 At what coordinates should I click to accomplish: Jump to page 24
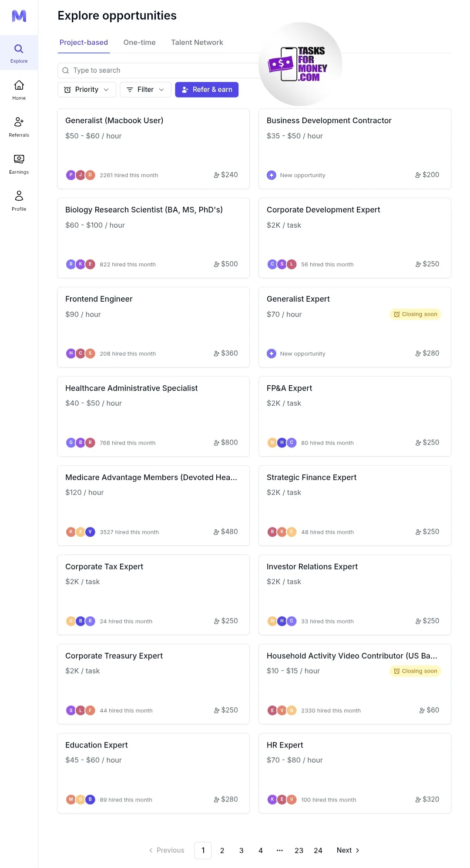click(318, 850)
